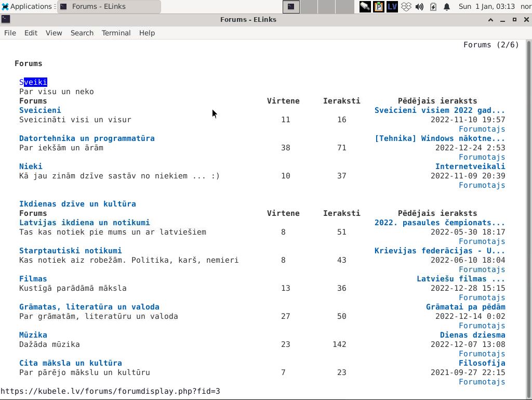
Task: Click the panel clock showing Sun 1 Jan
Action: pyautogui.click(x=486, y=7)
